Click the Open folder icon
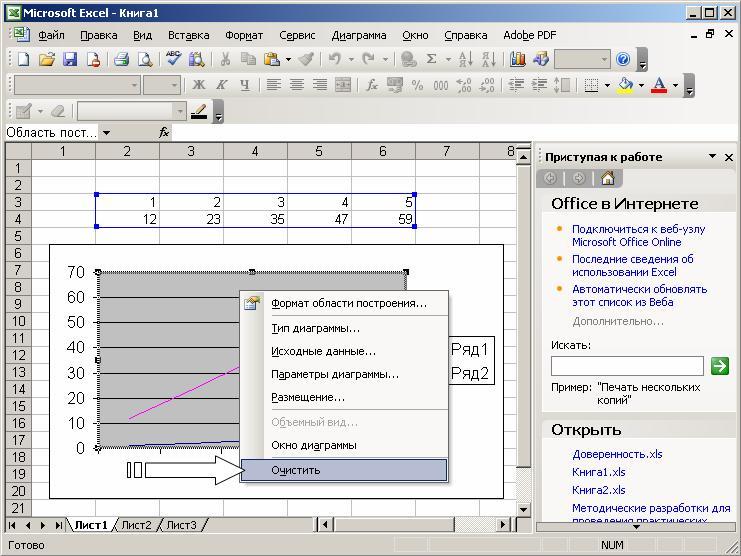Viewport: 741px width, 556px height. [x=46, y=60]
